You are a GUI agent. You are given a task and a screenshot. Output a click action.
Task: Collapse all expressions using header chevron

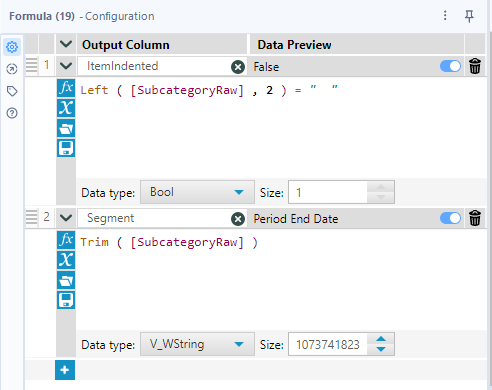(66, 44)
